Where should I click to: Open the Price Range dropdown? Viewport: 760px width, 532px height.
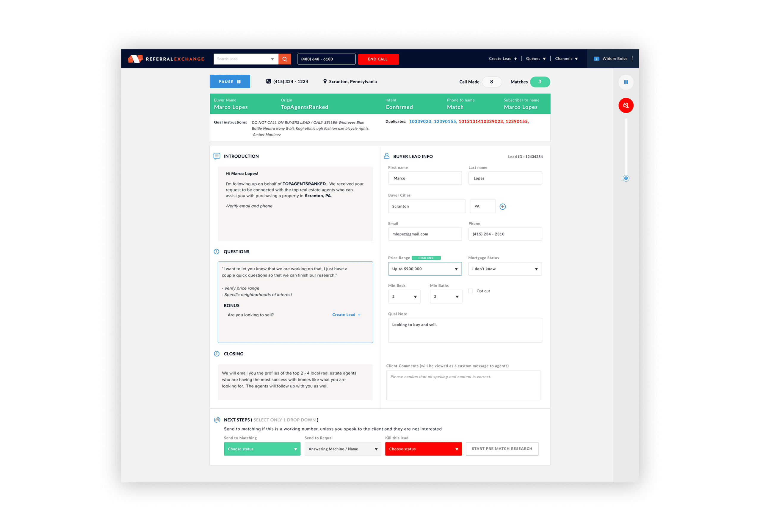[x=425, y=269]
